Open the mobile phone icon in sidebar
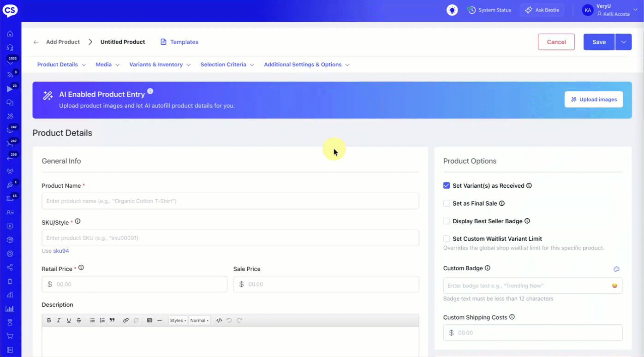 tap(10, 281)
